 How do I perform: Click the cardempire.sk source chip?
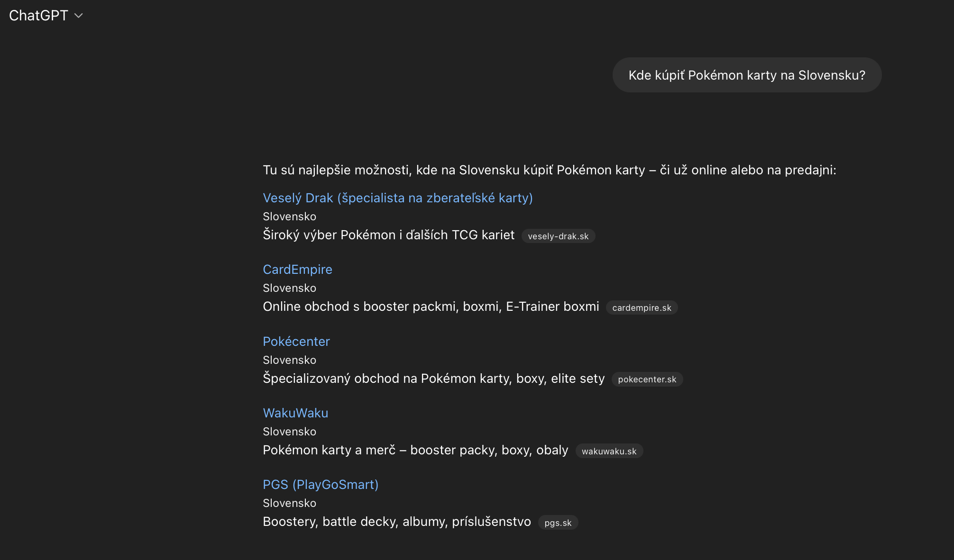click(x=642, y=307)
